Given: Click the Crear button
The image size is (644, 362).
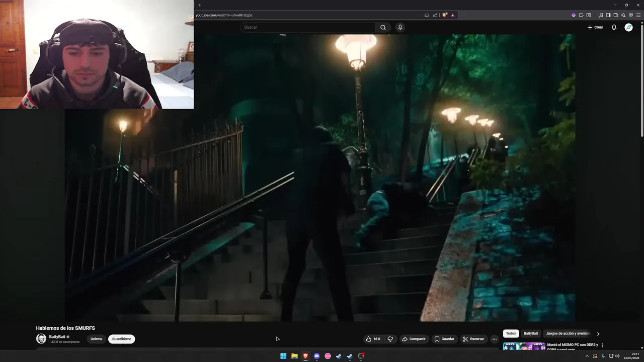Looking at the screenshot, I should [595, 27].
